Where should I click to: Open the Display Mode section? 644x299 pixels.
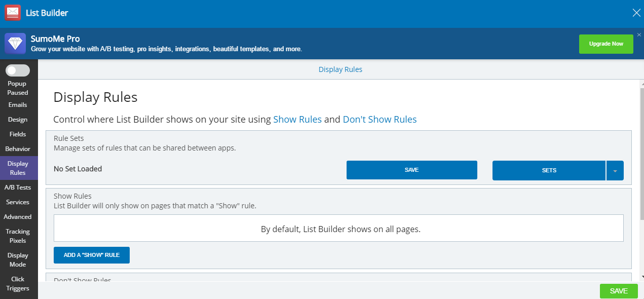[18, 260]
